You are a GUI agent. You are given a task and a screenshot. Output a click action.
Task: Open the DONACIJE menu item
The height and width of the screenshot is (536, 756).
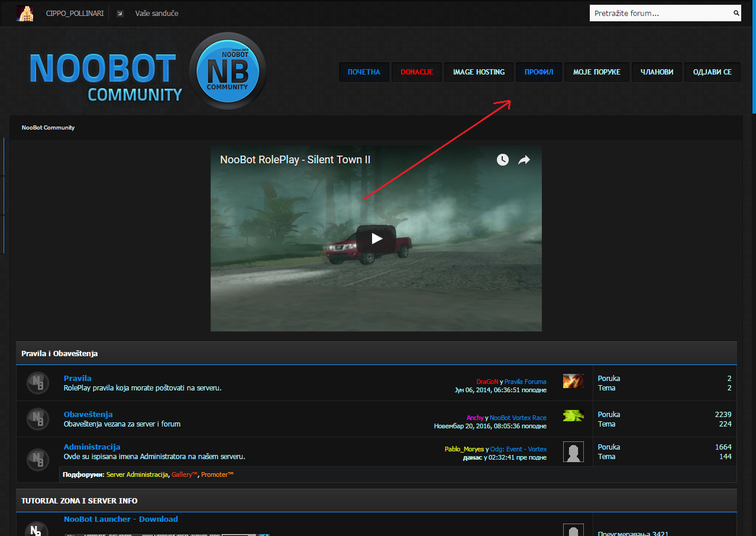(x=416, y=72)
